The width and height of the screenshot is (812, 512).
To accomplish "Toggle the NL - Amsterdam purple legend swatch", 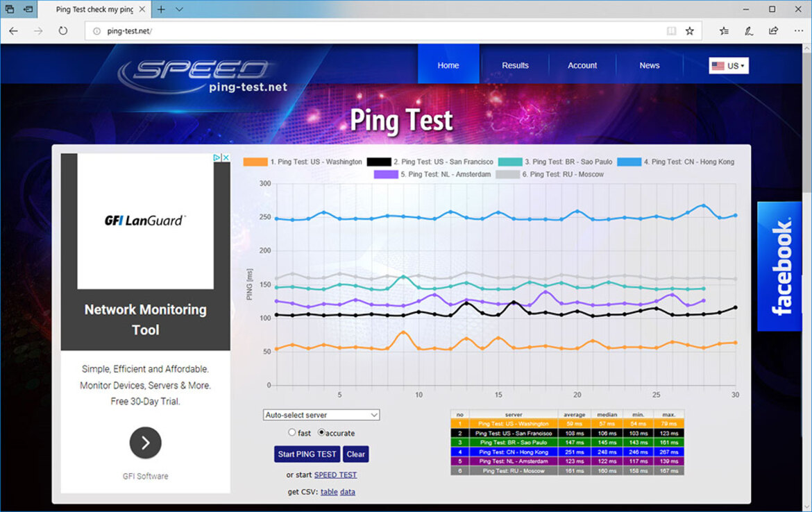I will 386,174.
